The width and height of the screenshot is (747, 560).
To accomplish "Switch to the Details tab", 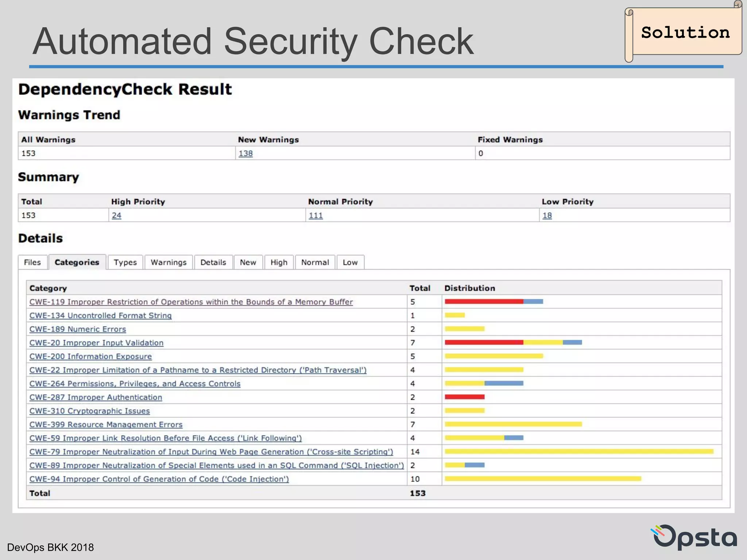I will coord(213,262).
